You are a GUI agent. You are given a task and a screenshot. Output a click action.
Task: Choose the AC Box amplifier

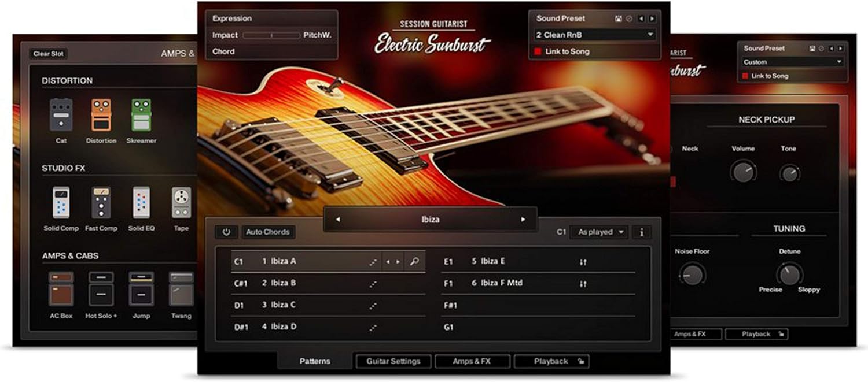coord(61,289)
